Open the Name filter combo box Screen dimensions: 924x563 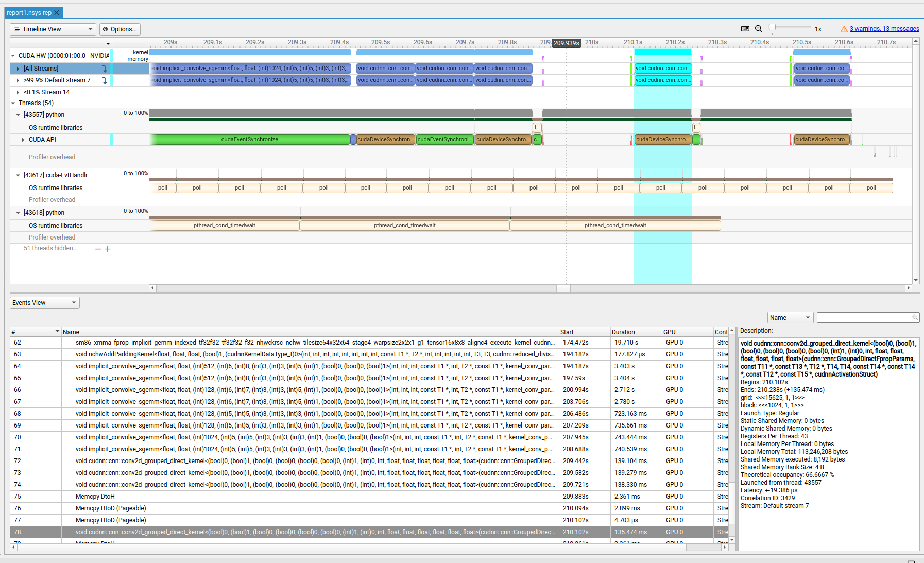[790, 318]
